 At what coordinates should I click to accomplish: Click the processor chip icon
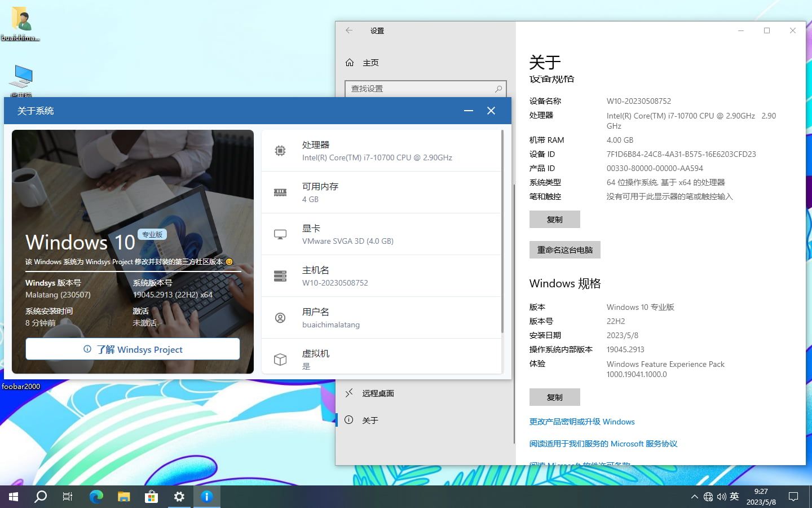click(x=280, y=151)
